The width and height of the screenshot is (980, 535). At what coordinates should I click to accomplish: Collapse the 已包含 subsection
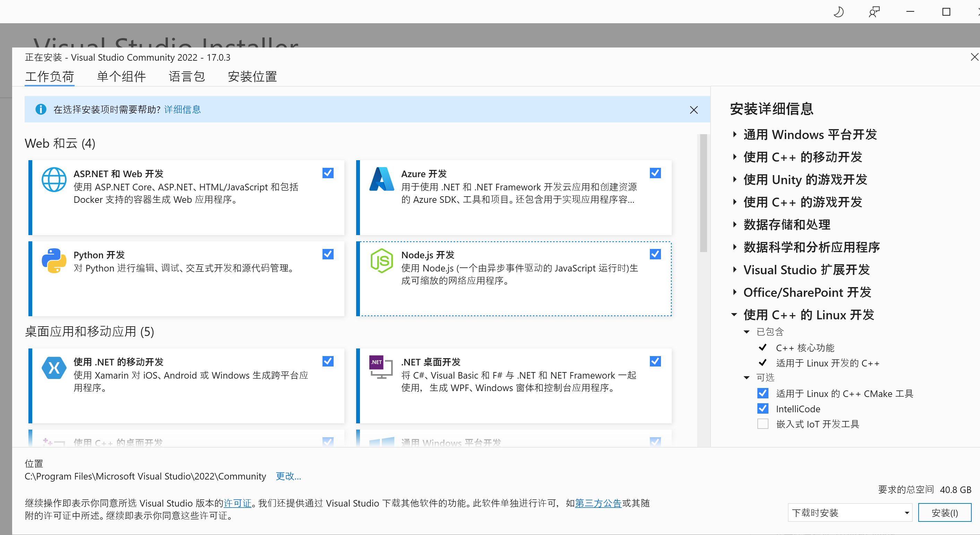[747, 332]
